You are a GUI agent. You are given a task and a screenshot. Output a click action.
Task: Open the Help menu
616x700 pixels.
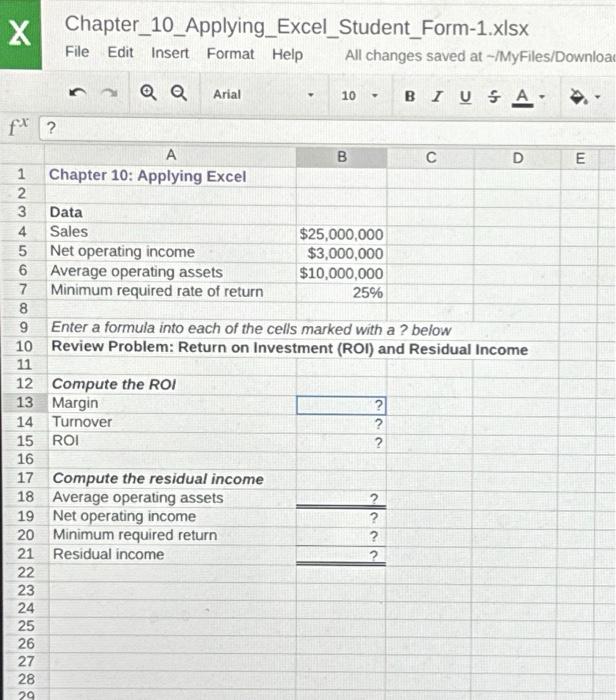click(x=287, y=54)
